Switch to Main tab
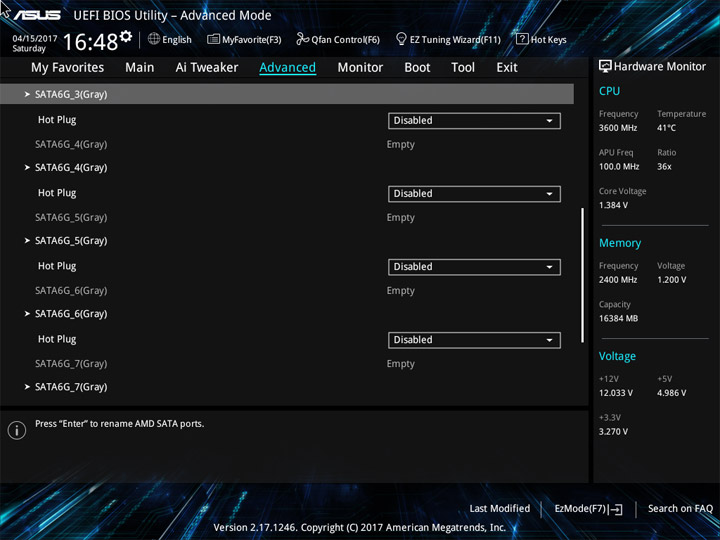Screen dimensions: 720x540 point(140,68)
